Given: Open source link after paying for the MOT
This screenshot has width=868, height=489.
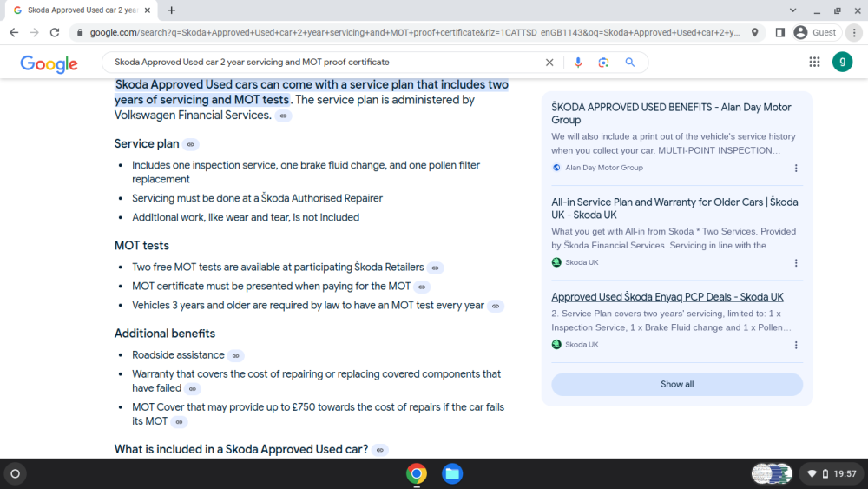Looking at the screenshot, I should (x=423, y=287).
